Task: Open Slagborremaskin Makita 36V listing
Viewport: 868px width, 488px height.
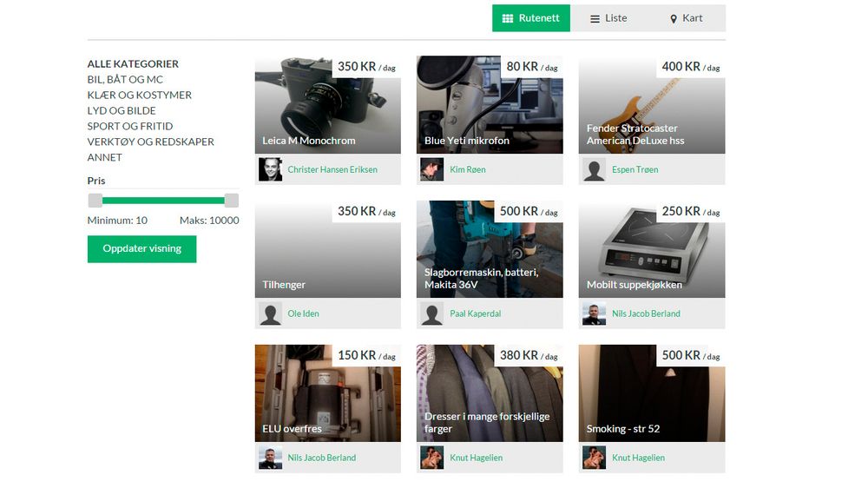Action: click(x=490, y=249)
